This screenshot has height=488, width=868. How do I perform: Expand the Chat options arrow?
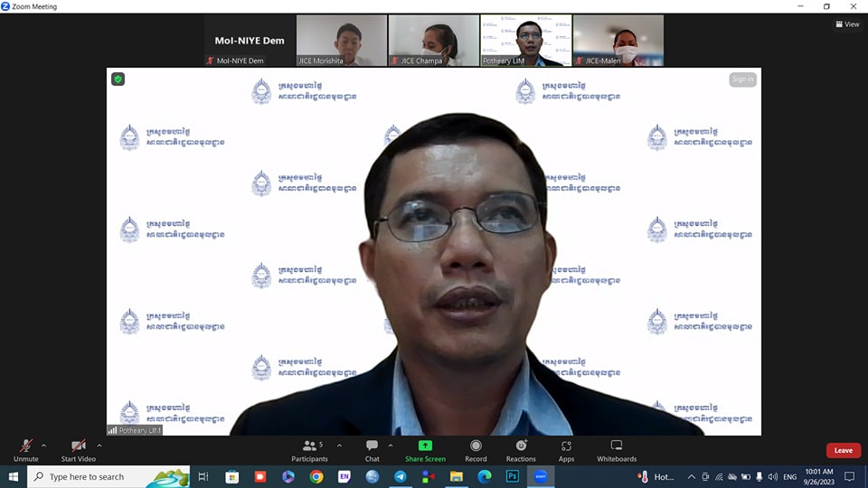pyautogui.click(x=391, y=446)
